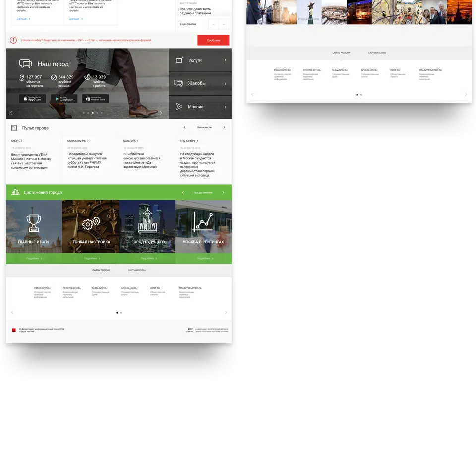This screenshot has width=476, height=463.
Task: Expand Еще ссылки with the down chevron
Action: (224, 24)
